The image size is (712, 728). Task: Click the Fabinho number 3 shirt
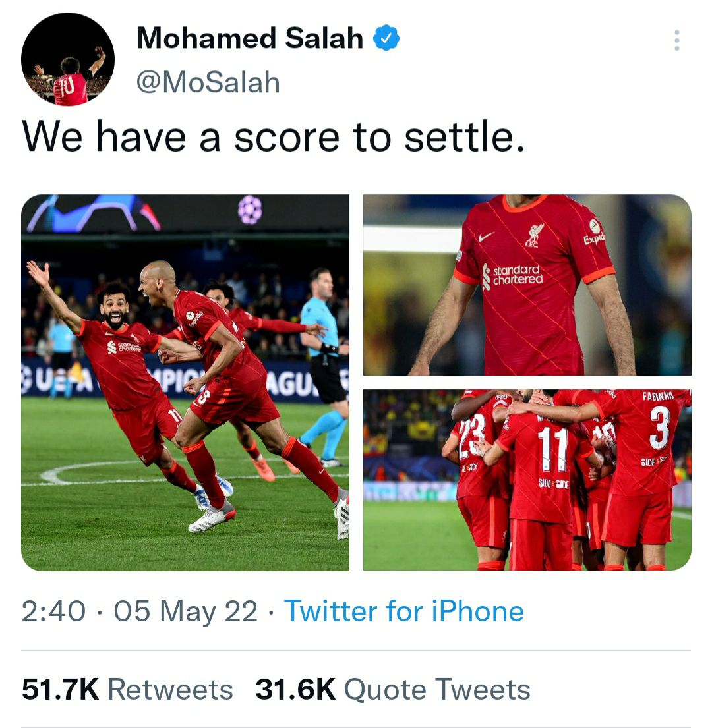click(659, 428)
